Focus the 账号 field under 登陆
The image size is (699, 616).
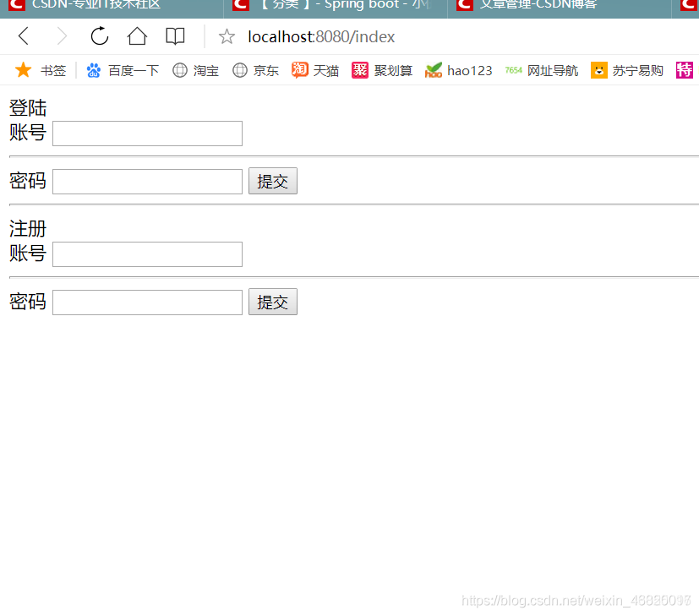(x=148, y=134)
